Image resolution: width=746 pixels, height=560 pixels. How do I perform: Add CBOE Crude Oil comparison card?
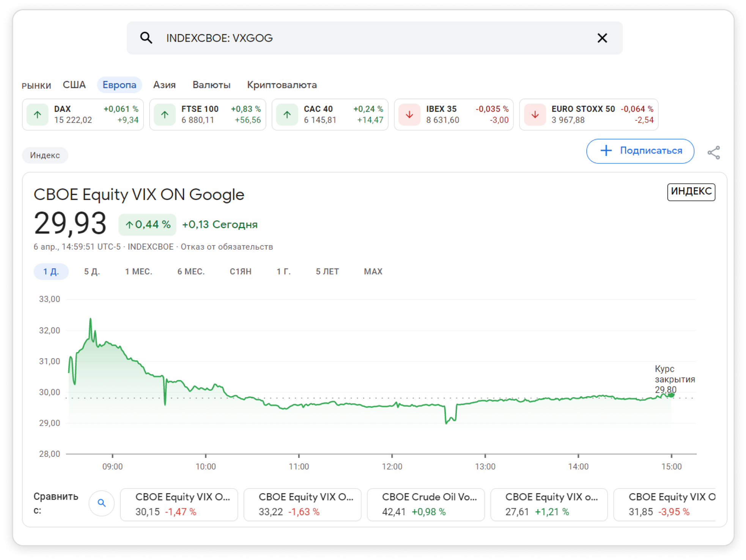pyautogui.click(x=425, y=504)
